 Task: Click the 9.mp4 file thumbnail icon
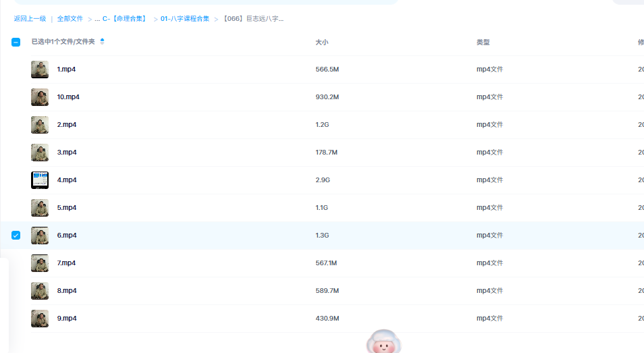point(40,319)
